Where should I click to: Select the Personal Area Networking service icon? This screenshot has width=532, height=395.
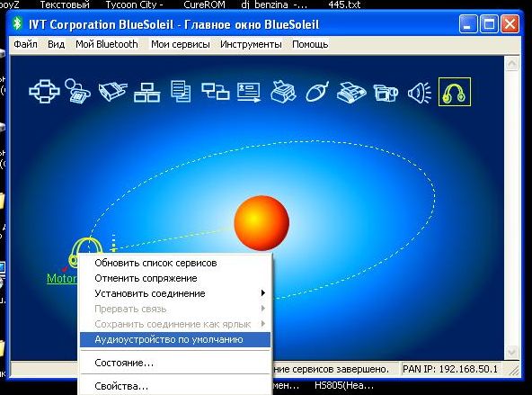[x=44, y=91]
